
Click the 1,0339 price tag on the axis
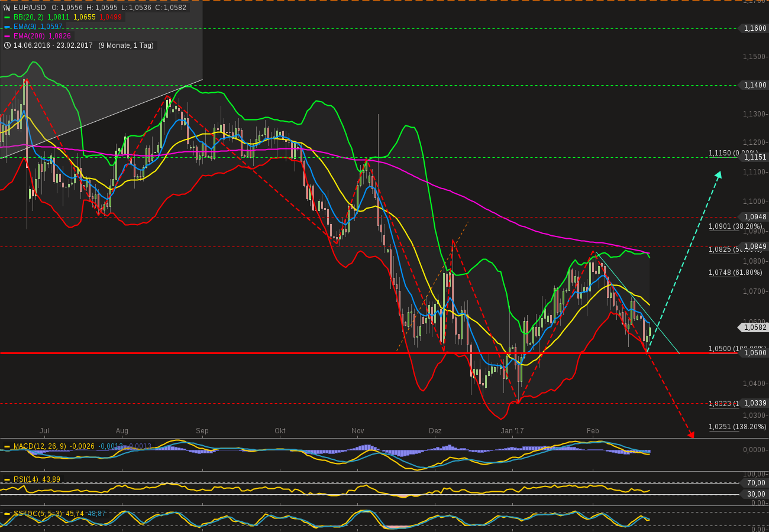[755, 403]
